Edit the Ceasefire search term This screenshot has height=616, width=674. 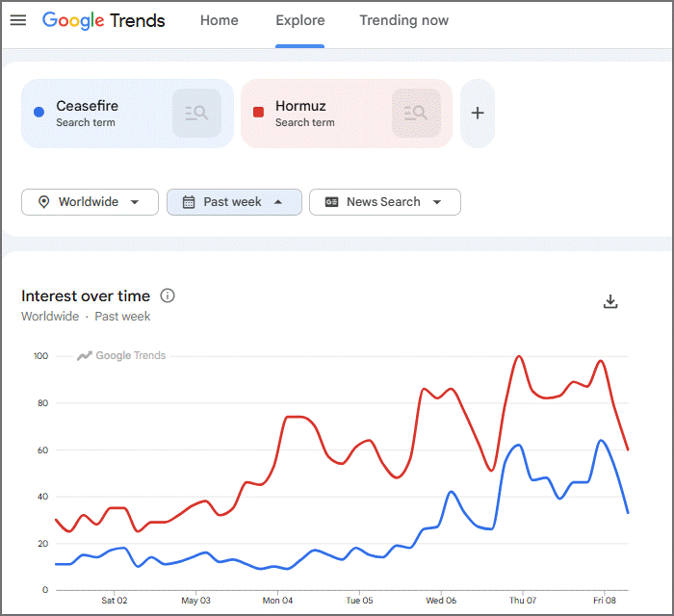click(x=88, y=106)
